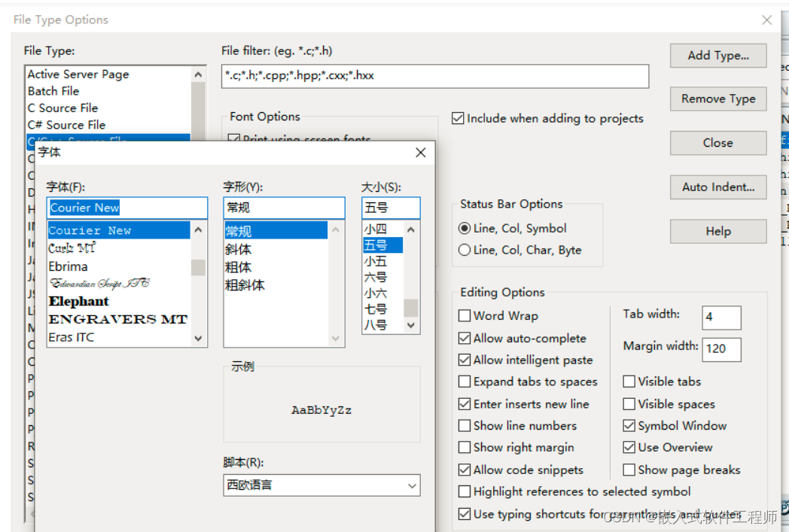
Task: Select Line, Col, Symbol radio option
Action: (512, 228)
